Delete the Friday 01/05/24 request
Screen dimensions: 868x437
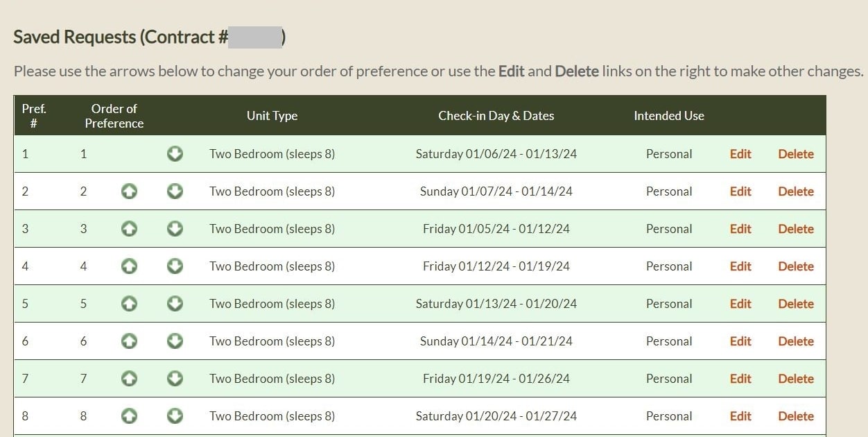tap(796, 229)
